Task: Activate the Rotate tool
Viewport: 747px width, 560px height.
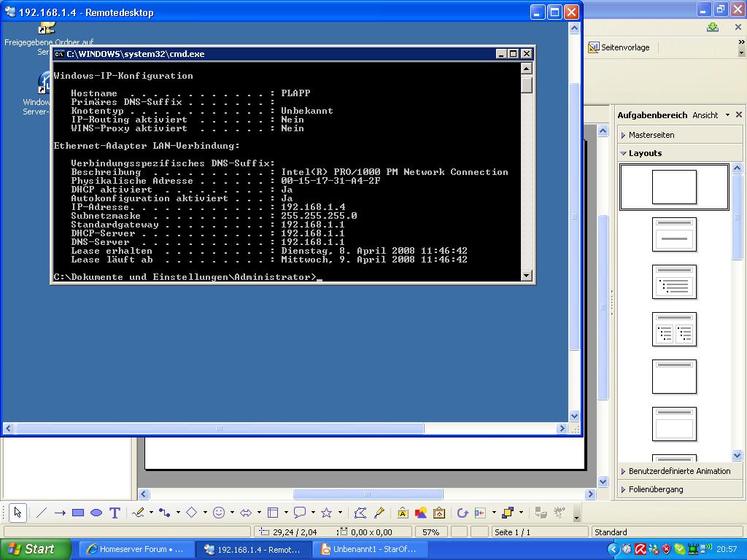Action: click(462, 513)
